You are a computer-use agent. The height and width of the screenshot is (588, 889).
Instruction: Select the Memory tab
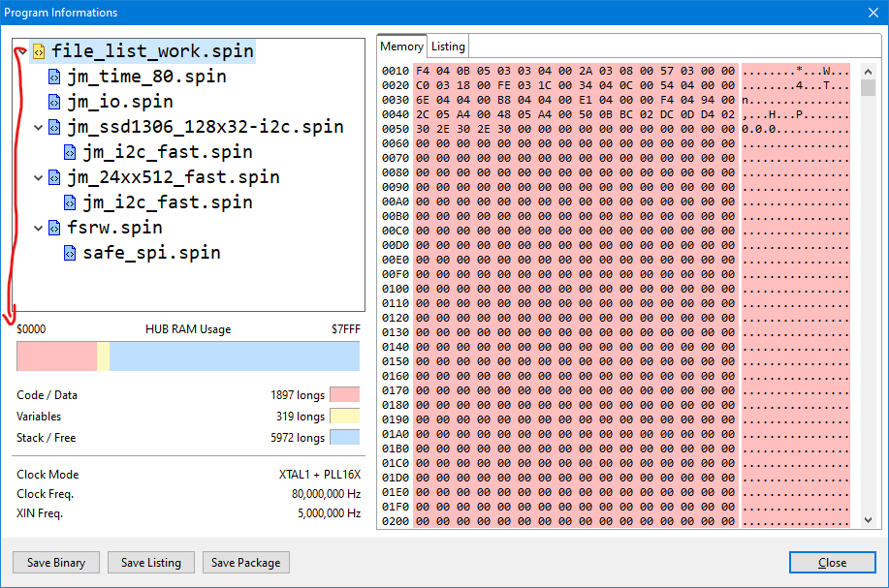pyautogui.click(x=400, y=46)
